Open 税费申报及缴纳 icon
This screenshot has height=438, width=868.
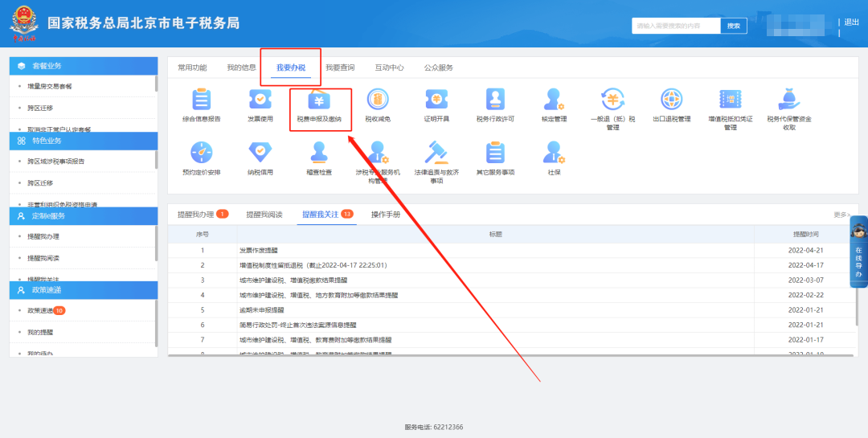(319, 100)
